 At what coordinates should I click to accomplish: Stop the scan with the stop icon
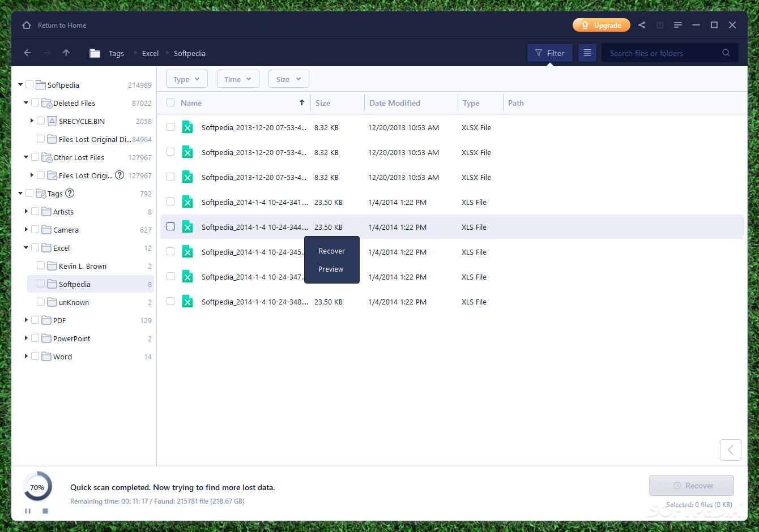pyautogui.click(x=45, y=511)
